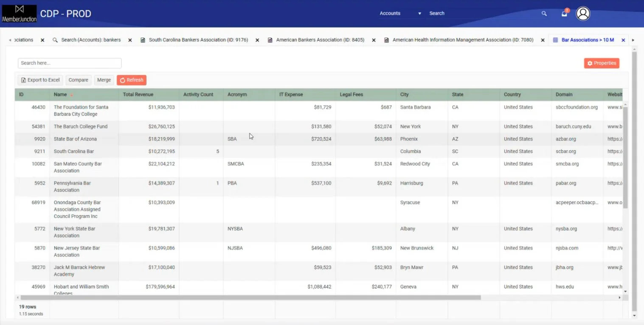This screenshot has height=325, width=644.
Task: Switch to American Bankers Association tab
Action: pos(320,40)
